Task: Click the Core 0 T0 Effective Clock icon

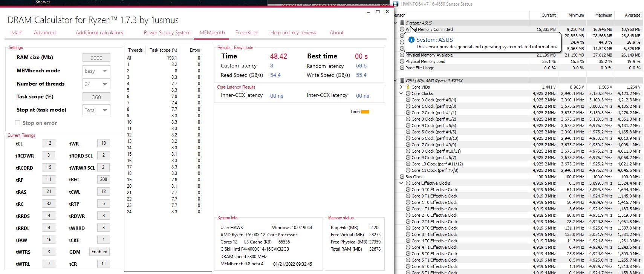Action: [x=408, y=190]
